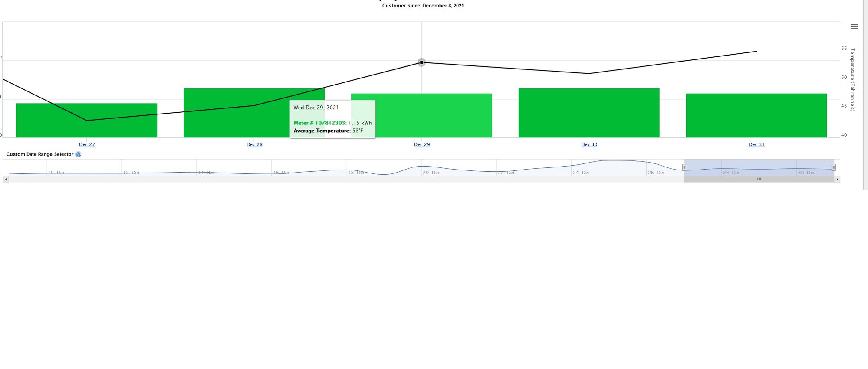Select the Dec 27 usage bar
This screenshot has height=369, width=868.
pos(87,121)
